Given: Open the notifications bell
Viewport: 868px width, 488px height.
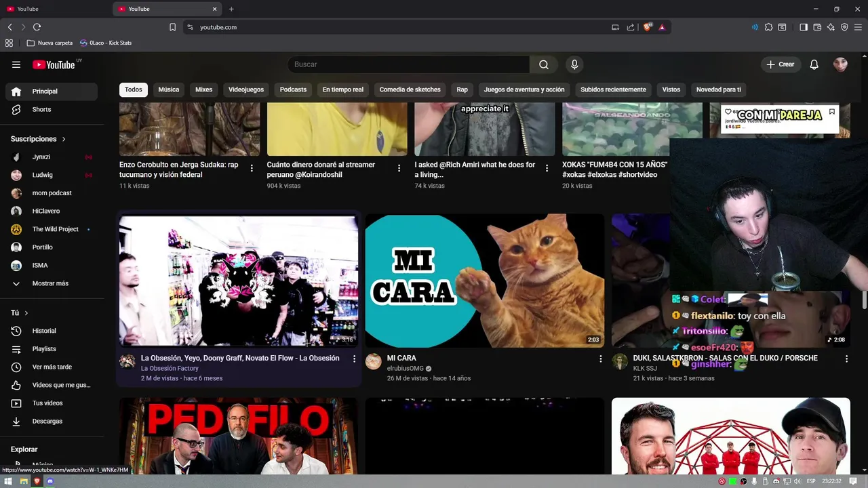Looking at the screenshot, I should click(x=814, y=64).
